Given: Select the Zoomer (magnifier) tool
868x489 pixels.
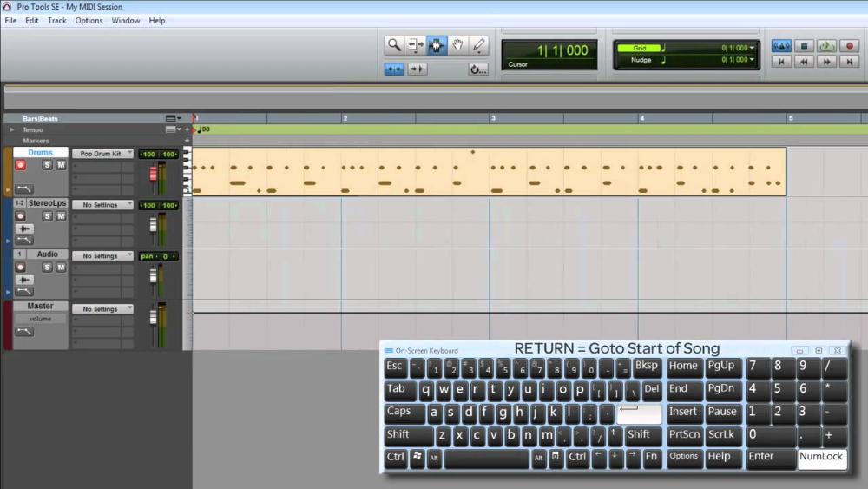Looking at the screenshot, I should tap(394, 45).
